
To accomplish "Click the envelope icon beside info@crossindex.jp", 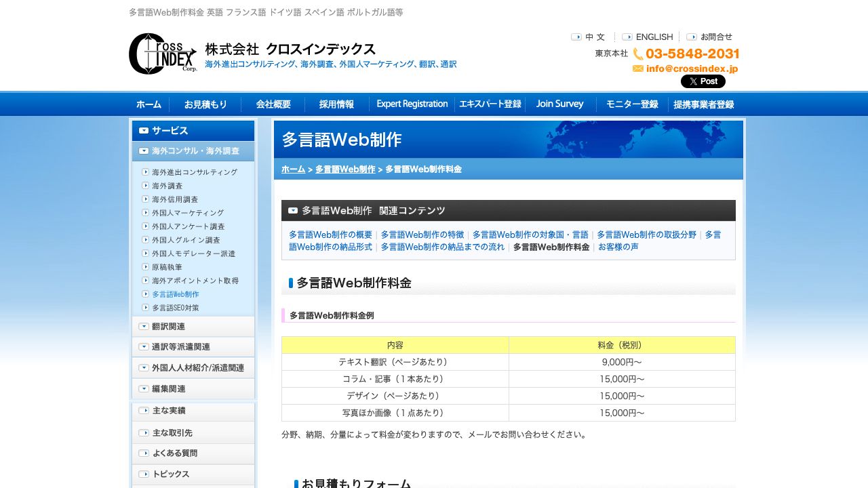I will tap(638, 68).
